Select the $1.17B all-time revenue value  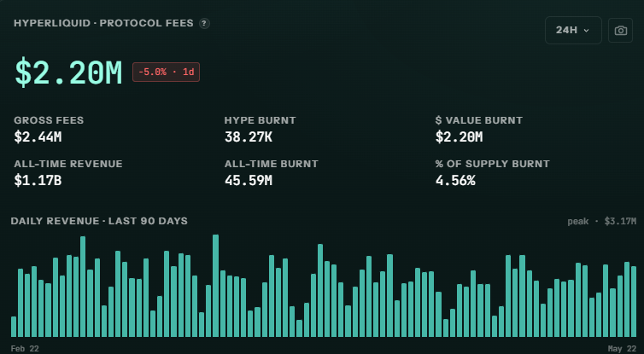(38, 181)
